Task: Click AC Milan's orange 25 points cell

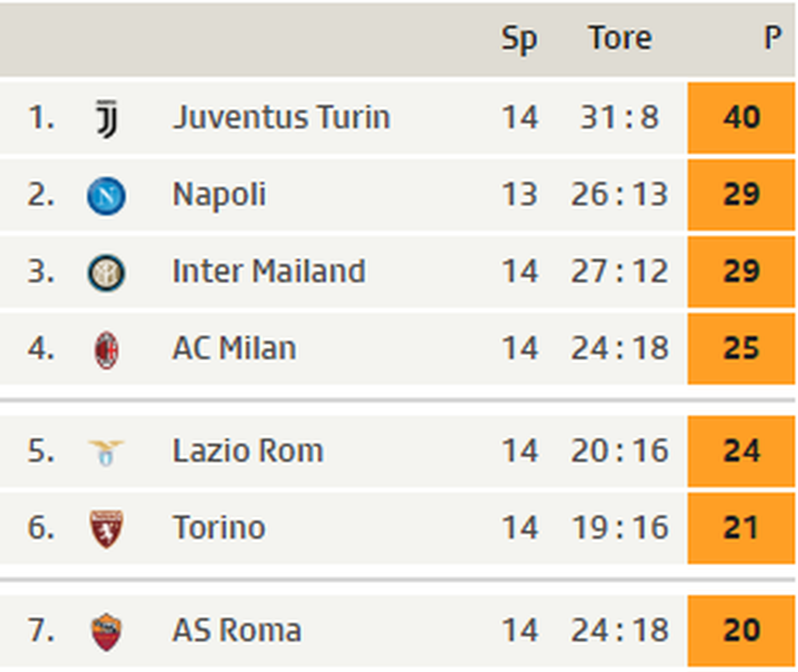Action: pos(741,348)
